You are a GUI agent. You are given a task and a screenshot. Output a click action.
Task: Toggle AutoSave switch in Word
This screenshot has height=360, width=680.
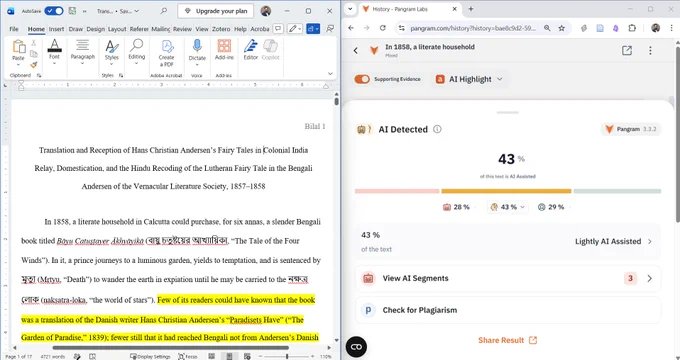[x=54, y=11]
